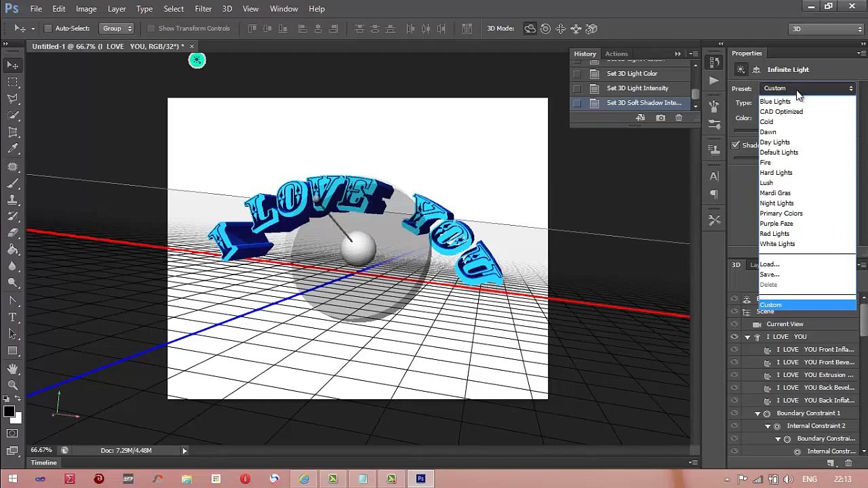Select the Clone Stamp tool

pyautogui.click(x=13, y=200)
